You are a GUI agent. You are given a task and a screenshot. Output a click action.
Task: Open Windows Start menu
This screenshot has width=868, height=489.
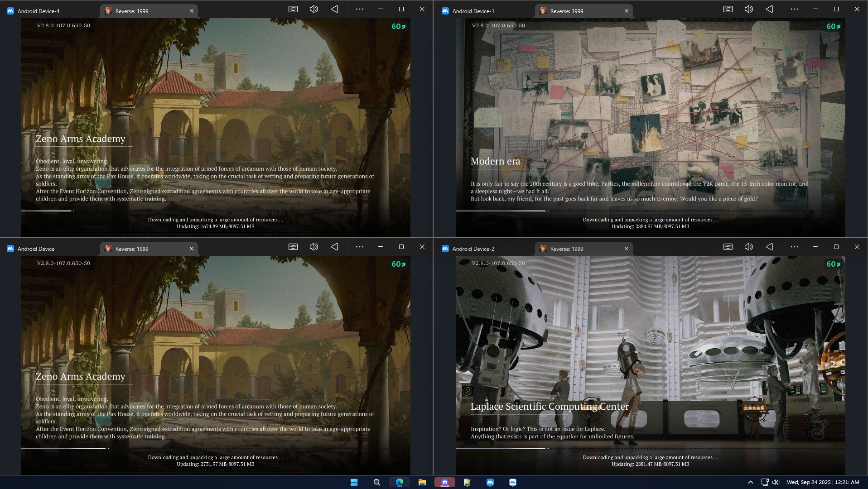(354, 482)
